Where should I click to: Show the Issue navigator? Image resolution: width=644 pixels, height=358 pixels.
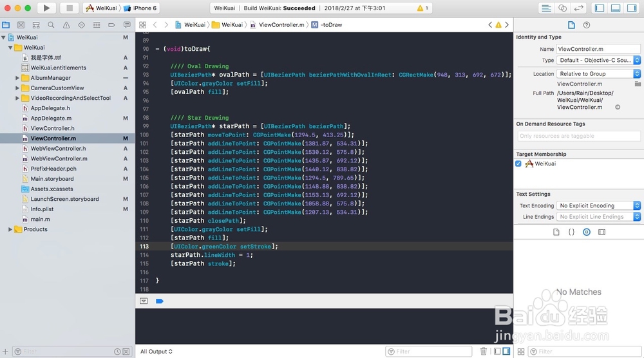click(x=66, y=25)
